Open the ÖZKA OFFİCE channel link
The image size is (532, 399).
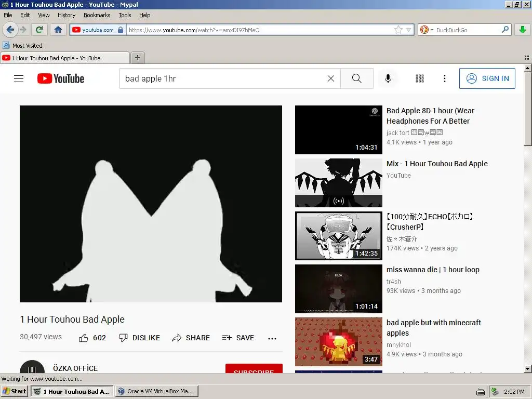75,368
